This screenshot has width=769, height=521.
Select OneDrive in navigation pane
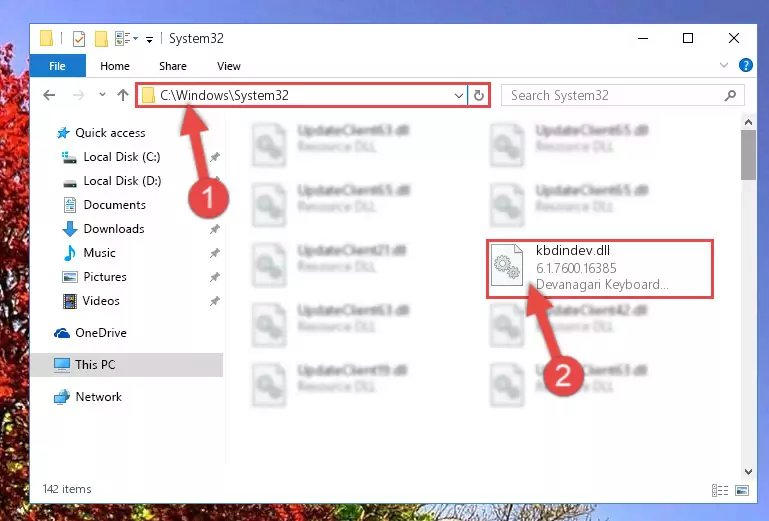tap(101, 333)
